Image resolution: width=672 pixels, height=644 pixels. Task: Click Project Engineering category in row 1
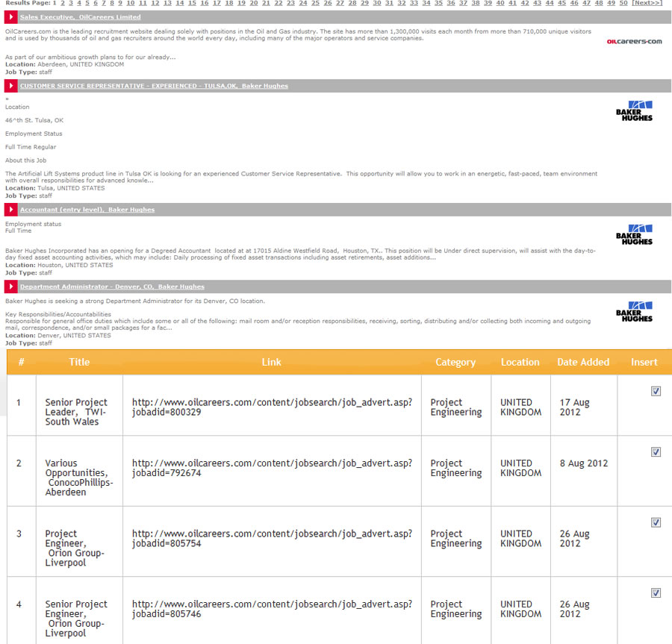click(456, 407)
